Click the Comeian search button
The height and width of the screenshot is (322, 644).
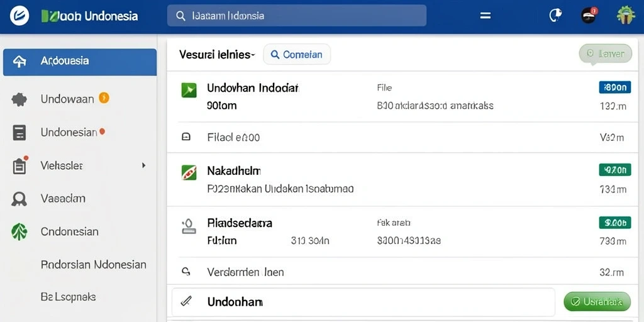pyautogui.click(x=297, y=55)
